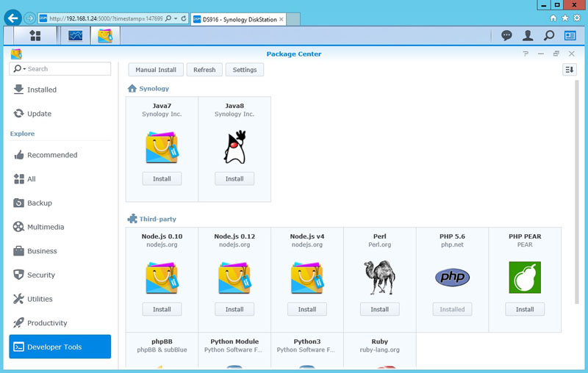Open browser tools gear icon
The image size is (588, 373).
[577, 18]
